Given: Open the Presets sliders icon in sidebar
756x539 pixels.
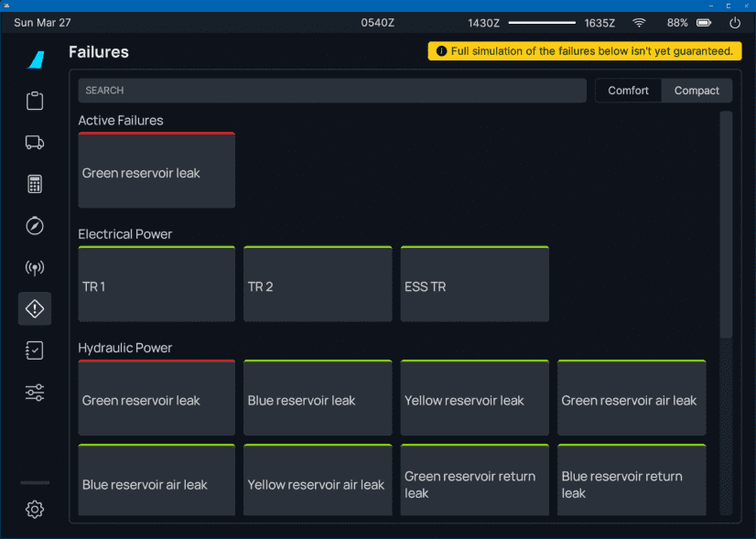Looking at the screenshot, I should pos(35,393).
